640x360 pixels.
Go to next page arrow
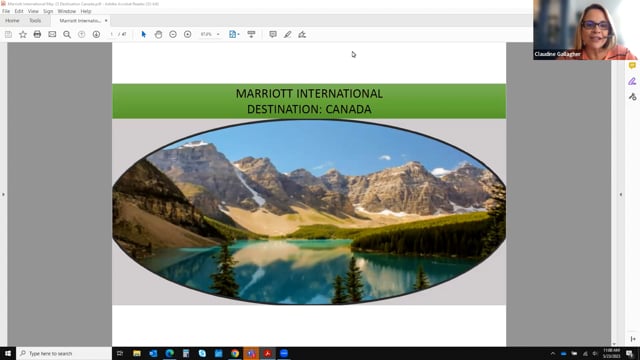(96, 34)
